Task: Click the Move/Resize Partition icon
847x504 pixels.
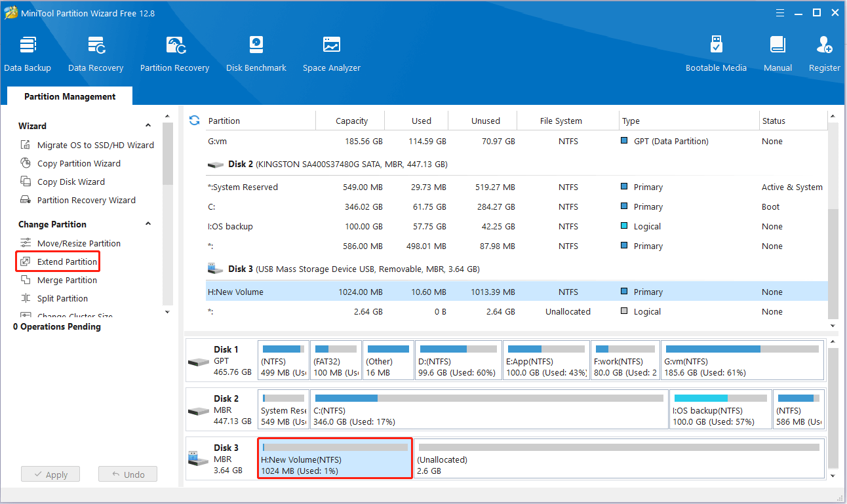Action: [26, 243]
